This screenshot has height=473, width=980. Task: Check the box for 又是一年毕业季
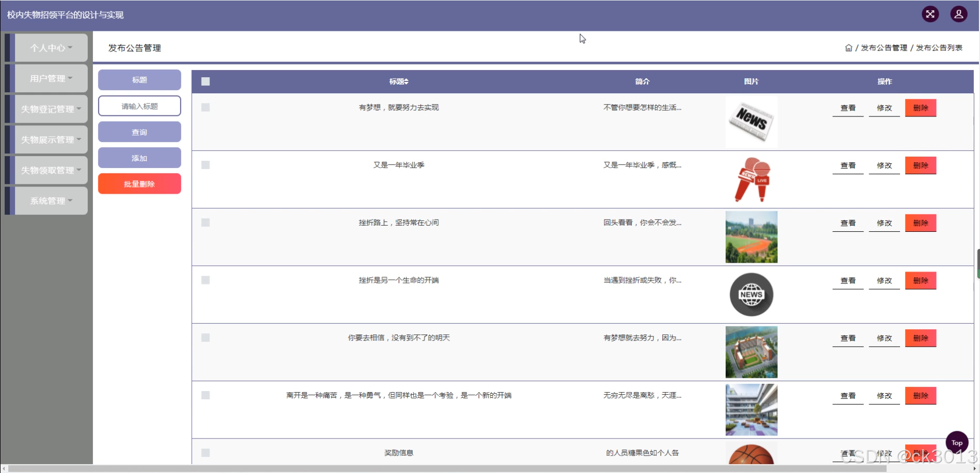(x=205, y=165)
